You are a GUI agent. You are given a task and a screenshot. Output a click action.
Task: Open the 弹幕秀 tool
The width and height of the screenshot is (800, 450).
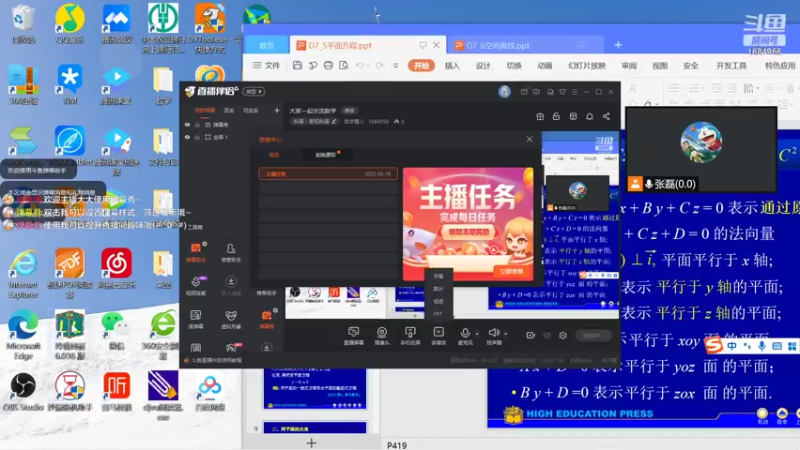(x=266, y=319)
